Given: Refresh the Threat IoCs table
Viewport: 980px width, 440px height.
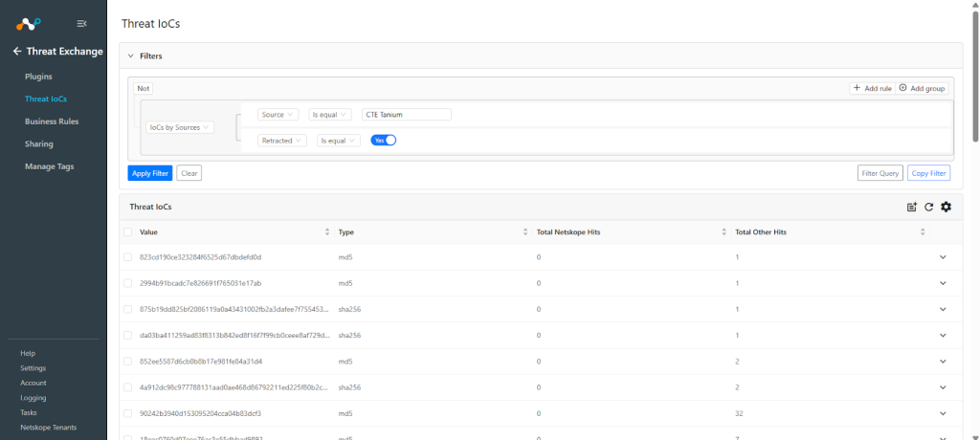Looking at the screenshot, I should pos(928,207).
